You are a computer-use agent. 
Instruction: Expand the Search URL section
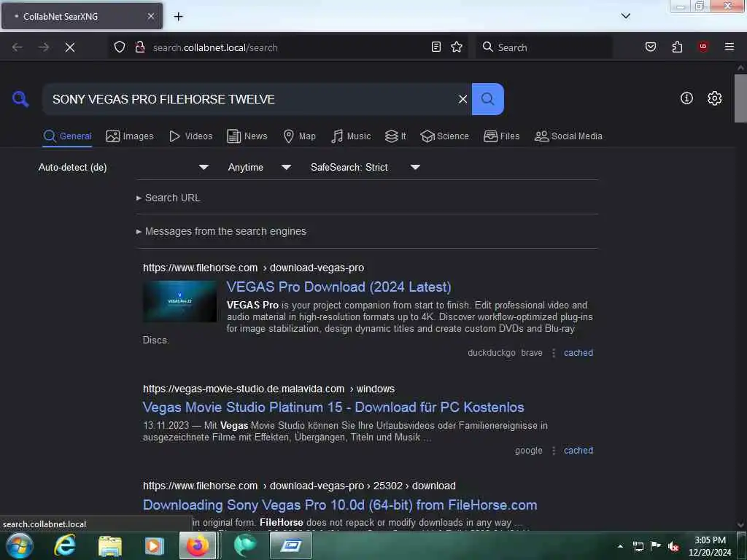[x=169, y=198]
